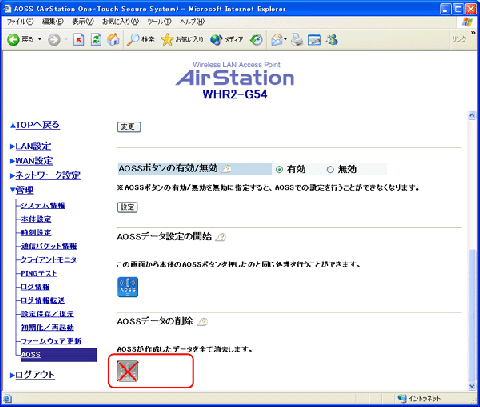The image size is (480, 407).
Task: Select highlighted AOSS sidebar item
Action: point(59,355)
